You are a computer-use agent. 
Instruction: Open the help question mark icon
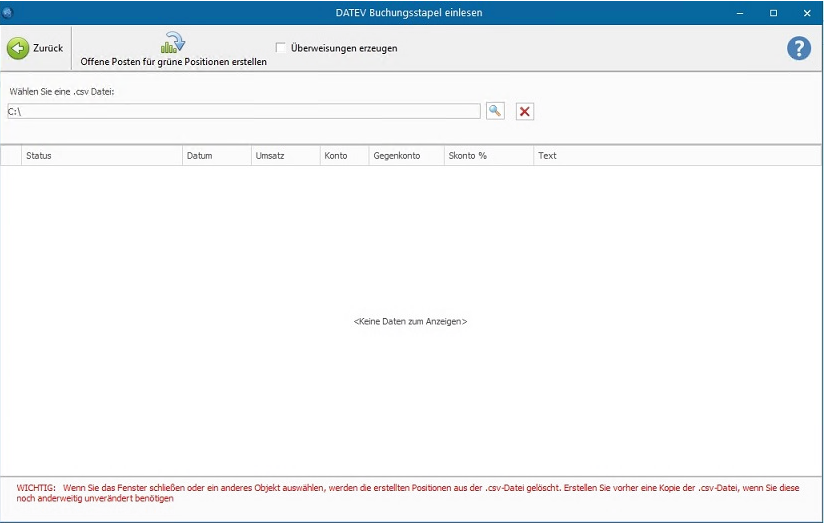click(x=799, y=48)
